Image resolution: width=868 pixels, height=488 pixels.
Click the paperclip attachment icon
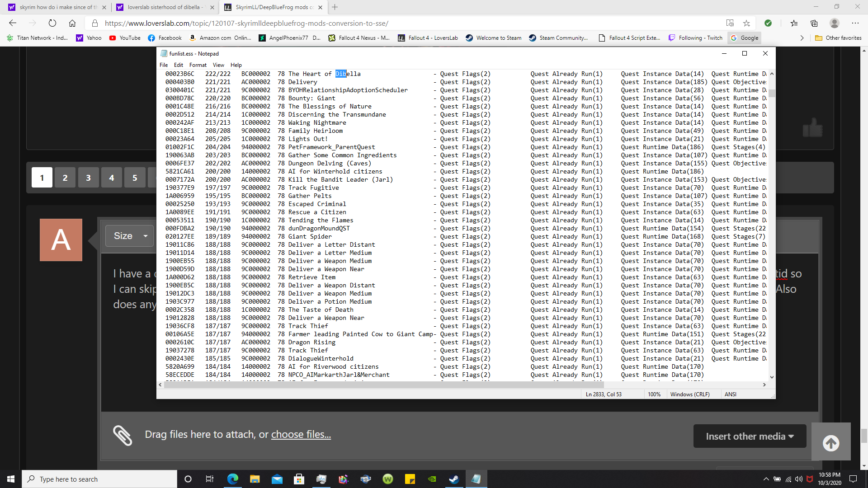[x=123, y=435]
